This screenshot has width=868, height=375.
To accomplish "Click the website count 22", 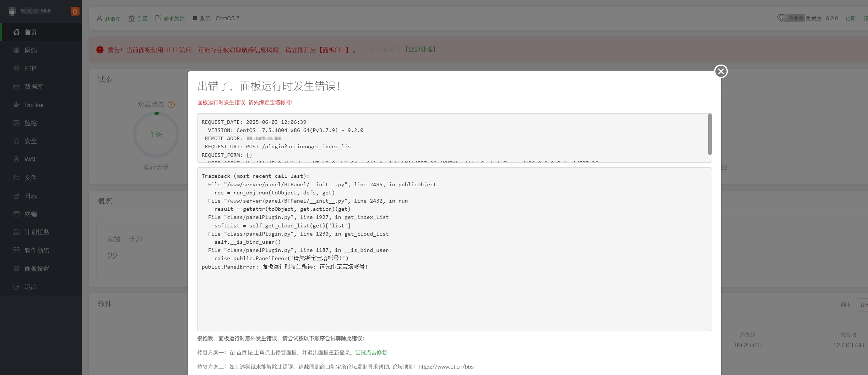I will point(113,256).
